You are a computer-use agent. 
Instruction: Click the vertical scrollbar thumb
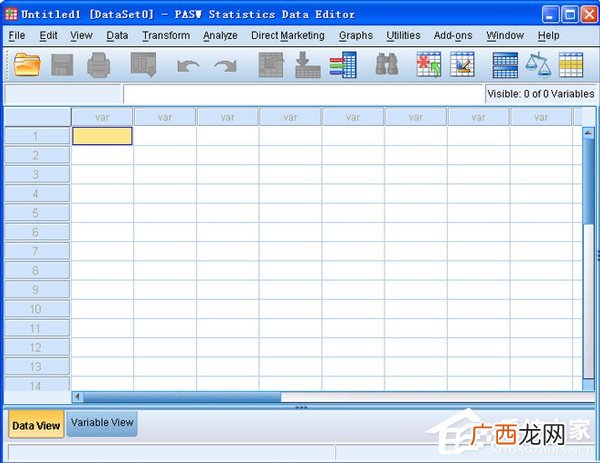588,182
